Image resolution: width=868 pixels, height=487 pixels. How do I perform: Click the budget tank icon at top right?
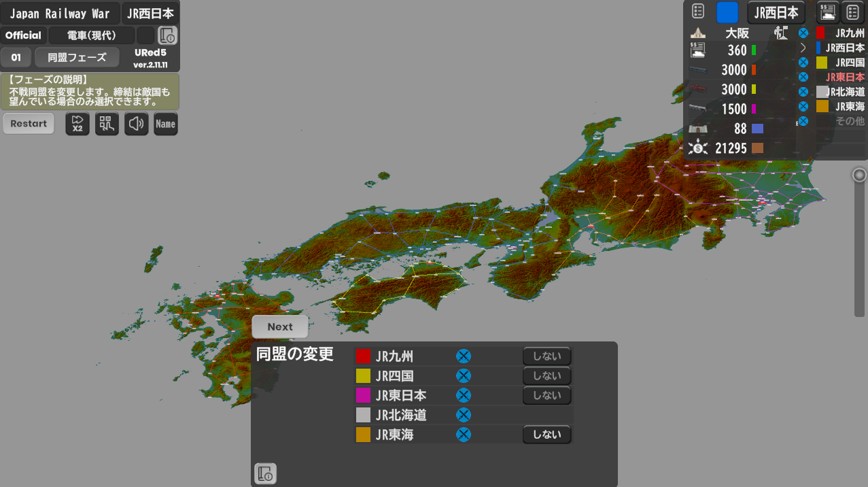(x=828, y=12)
